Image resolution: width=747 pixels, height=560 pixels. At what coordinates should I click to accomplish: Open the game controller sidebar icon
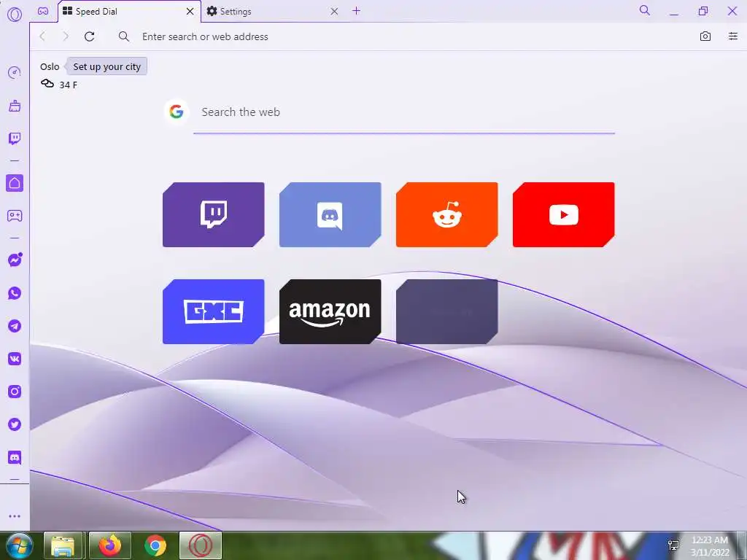point(15,216)
